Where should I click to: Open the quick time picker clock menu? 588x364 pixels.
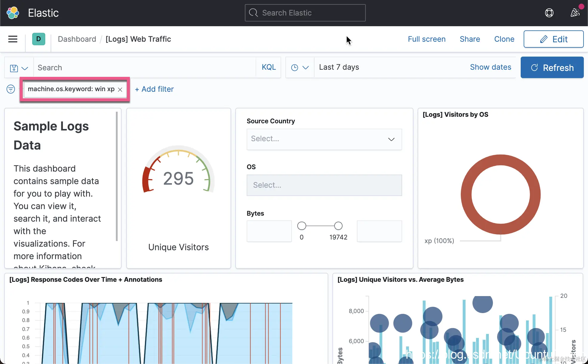(299, 68)
